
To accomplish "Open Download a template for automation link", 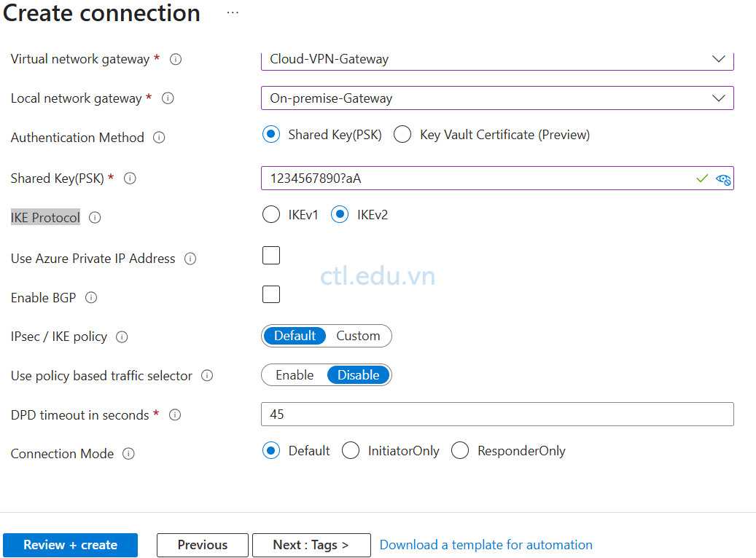I will [486, 545].
